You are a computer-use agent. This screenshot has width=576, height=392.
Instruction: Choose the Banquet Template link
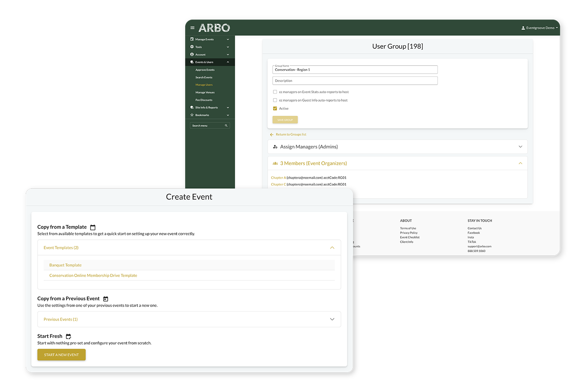(65, 265)
